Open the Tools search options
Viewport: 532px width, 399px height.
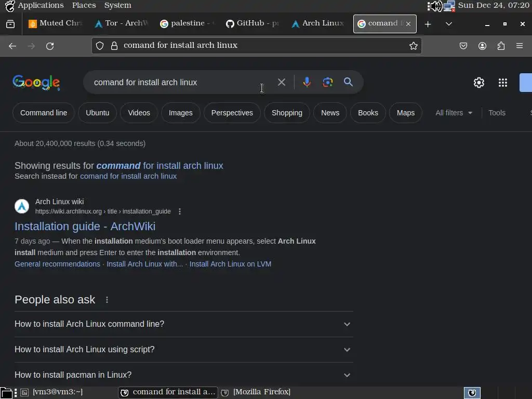[x=497, y=113]
